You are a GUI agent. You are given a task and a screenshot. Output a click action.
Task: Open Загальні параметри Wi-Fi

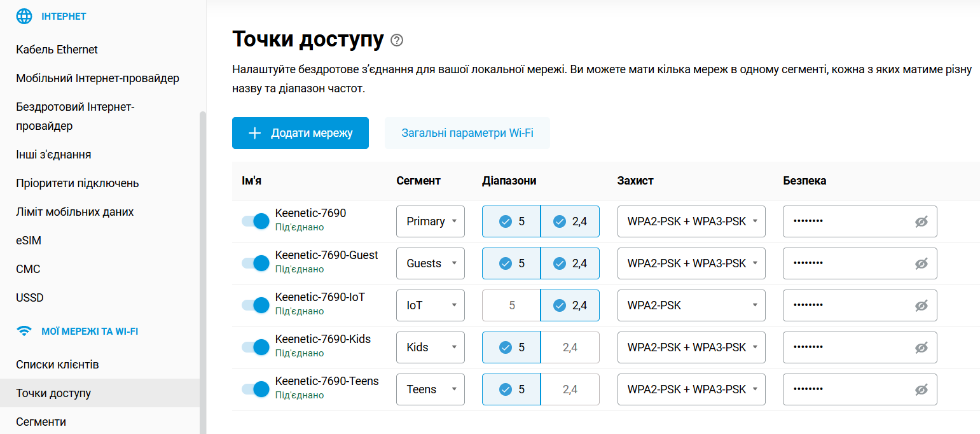tap(467, 133)
